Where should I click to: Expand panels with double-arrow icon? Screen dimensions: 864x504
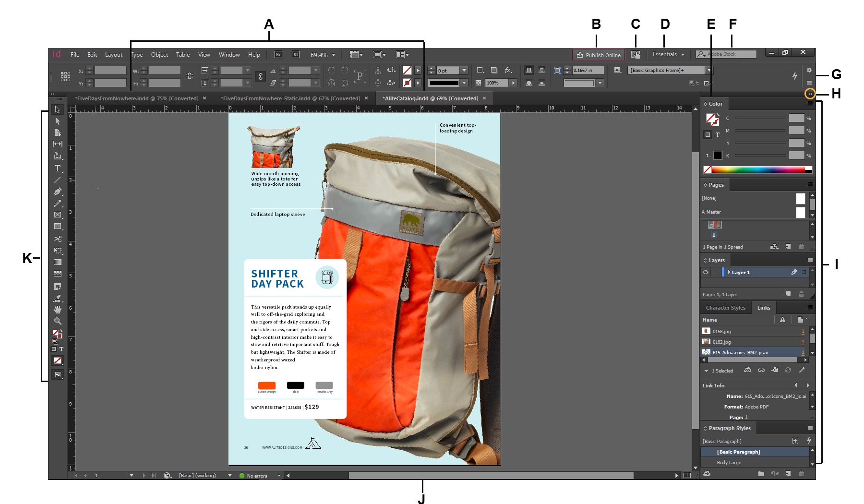click(x=810, y=94)
